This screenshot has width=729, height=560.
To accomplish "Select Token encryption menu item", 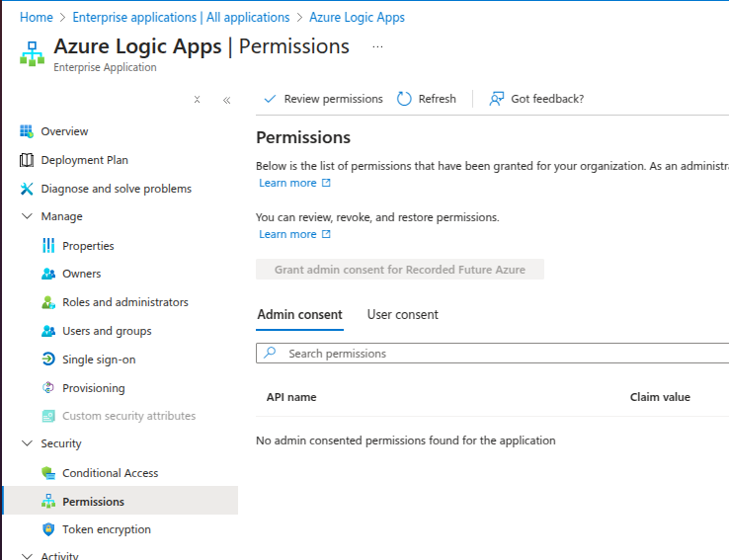I will [x=107, y=529].
